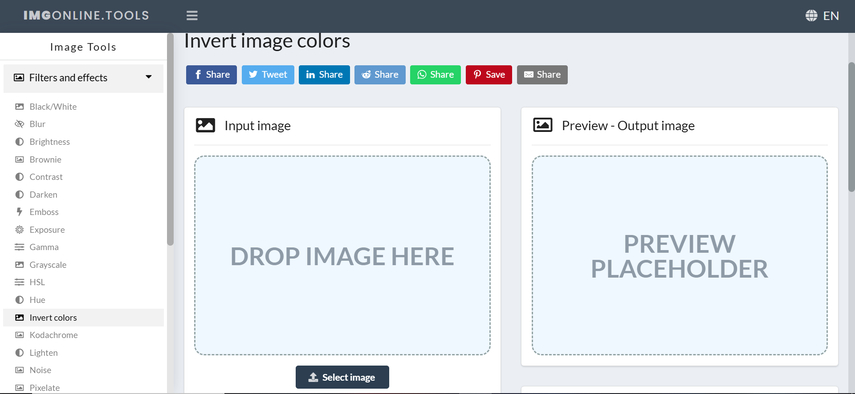
Task: Click the Preview output image icon
Action: [x=543, y=125]
